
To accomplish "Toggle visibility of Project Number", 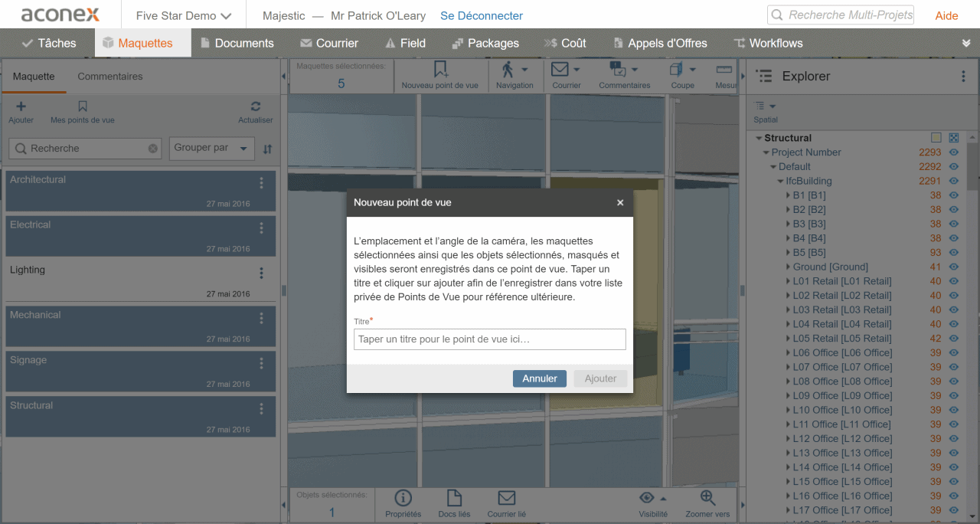I will tap(954, 152).
